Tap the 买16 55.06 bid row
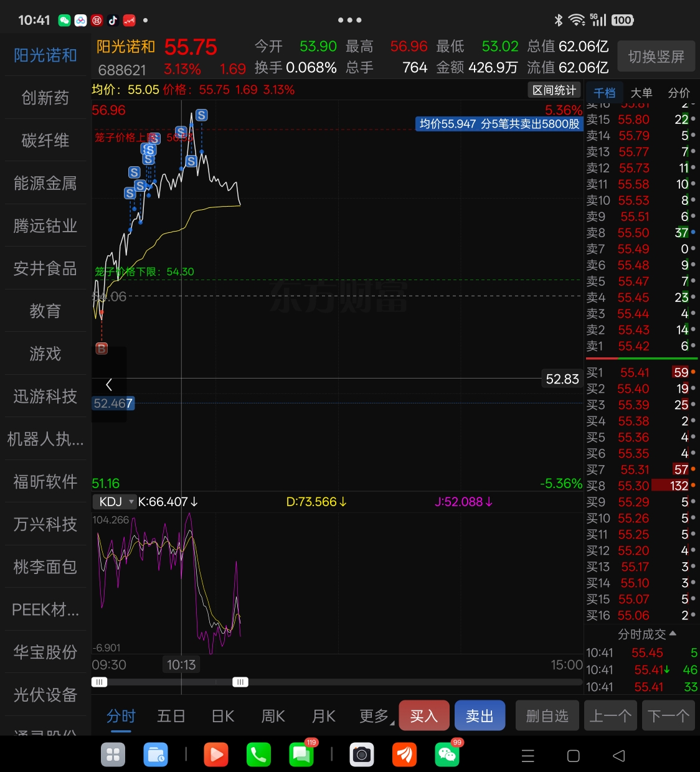Viewport: 700px width, 772px height. tap(641, 615)
